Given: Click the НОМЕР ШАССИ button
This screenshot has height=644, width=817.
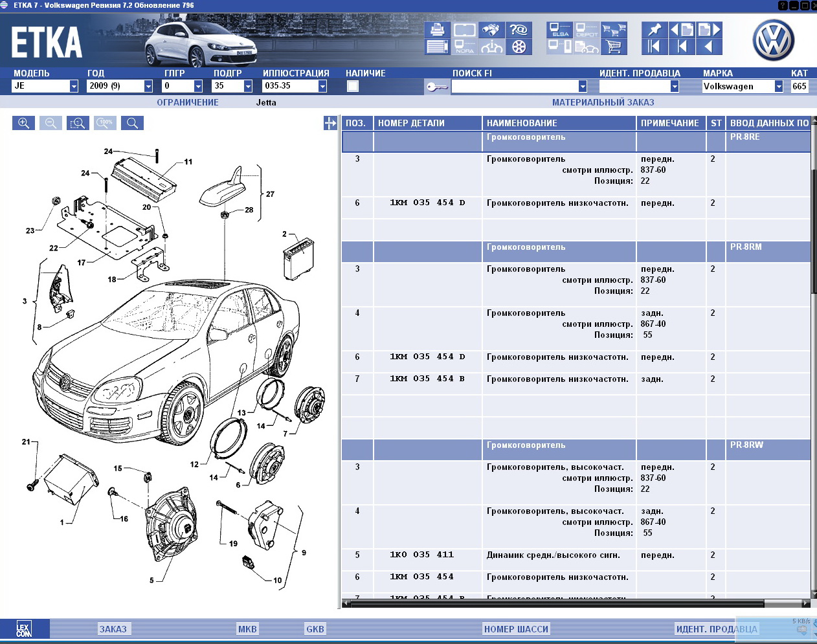Looking at the screenshot, I should click(517, 629).
